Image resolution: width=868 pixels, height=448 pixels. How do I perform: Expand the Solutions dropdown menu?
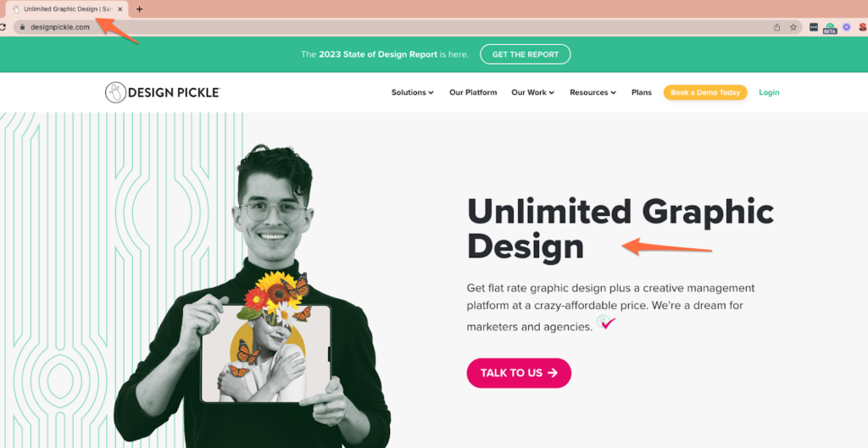coord(413,92)
